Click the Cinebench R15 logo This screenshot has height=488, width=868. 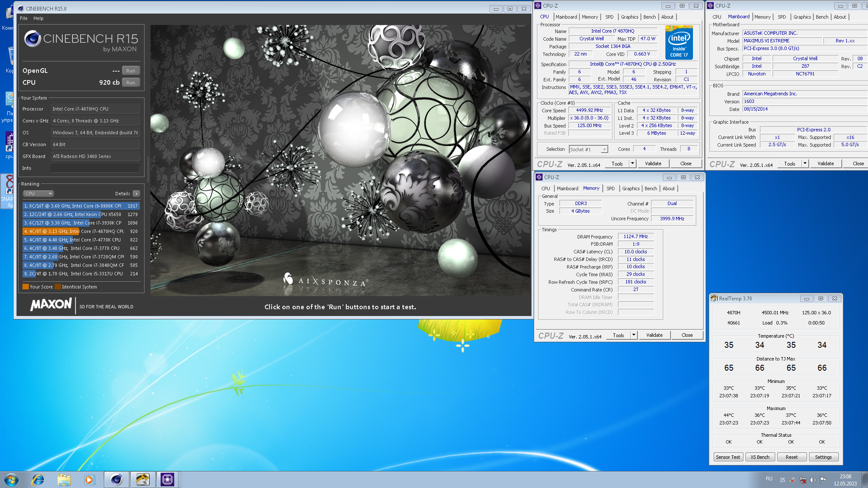point(81,41)
